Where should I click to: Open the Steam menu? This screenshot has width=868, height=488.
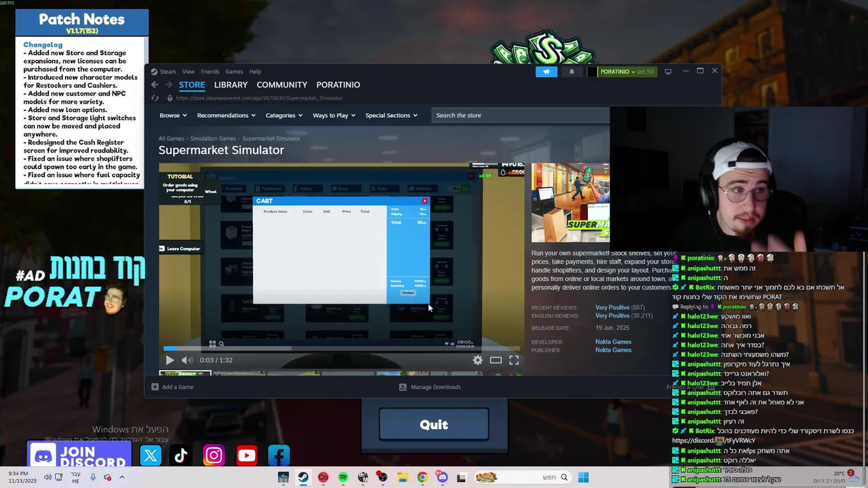167,71
